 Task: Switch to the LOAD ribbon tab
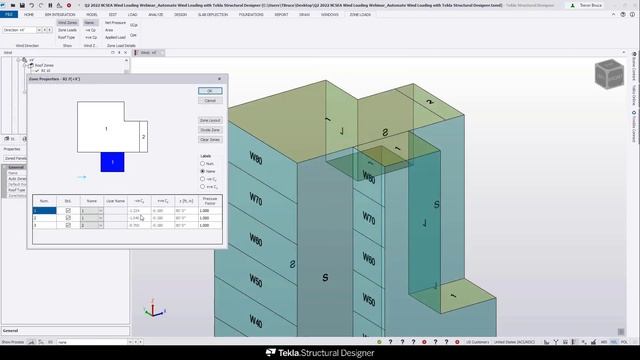pos(132,14)
